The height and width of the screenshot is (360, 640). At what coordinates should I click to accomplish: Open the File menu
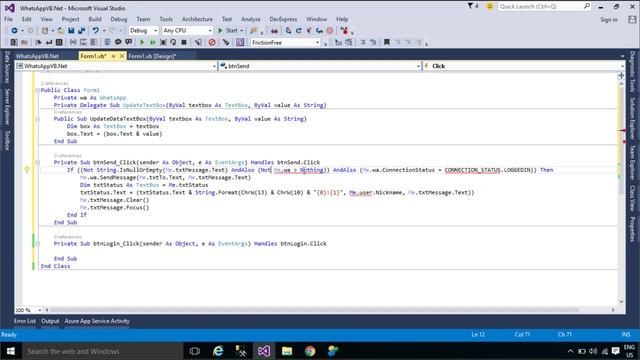(x=8, y=19)
